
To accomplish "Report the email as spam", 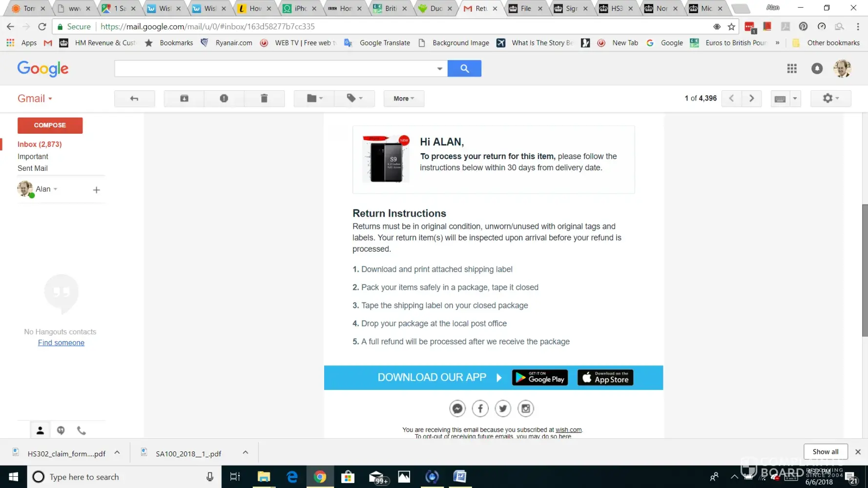I will pos(224,99).
